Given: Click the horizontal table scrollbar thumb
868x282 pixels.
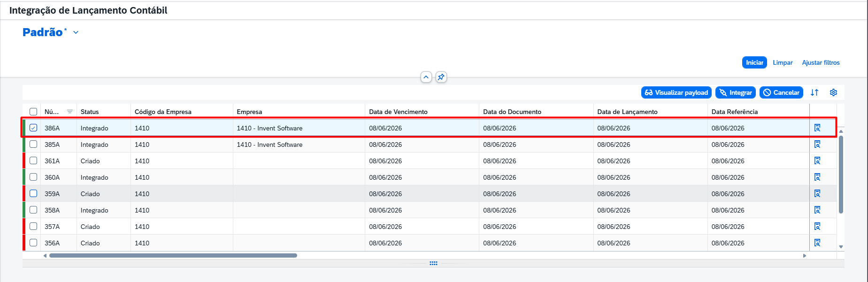Looking at the screenshot, I should pyautogui.click(x=173, y=256).
